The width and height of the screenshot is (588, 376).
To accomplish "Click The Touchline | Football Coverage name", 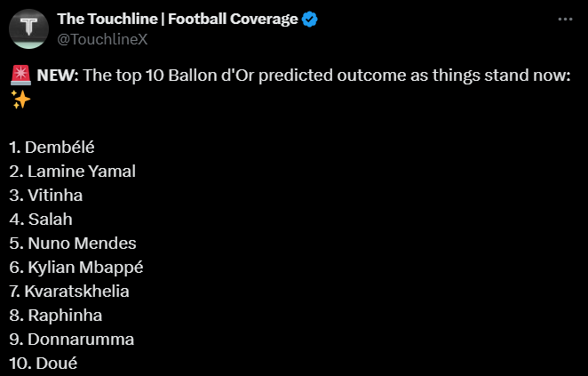I will pos(178,20).
